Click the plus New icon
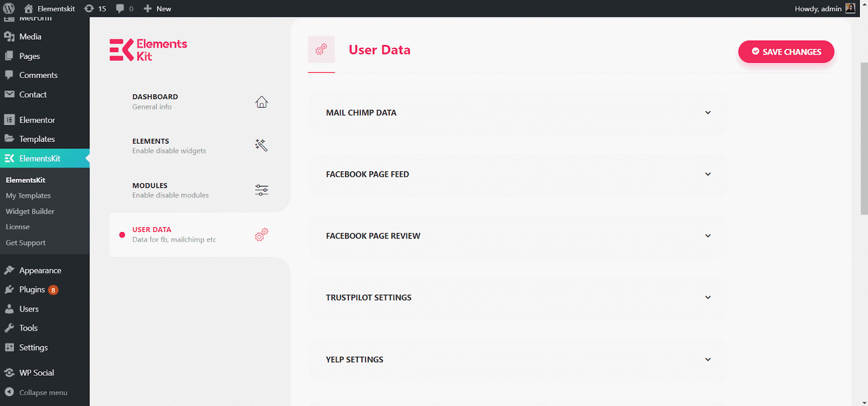Image resolution: width=868 pixels, height=406 pixels. tap(148, 9)
